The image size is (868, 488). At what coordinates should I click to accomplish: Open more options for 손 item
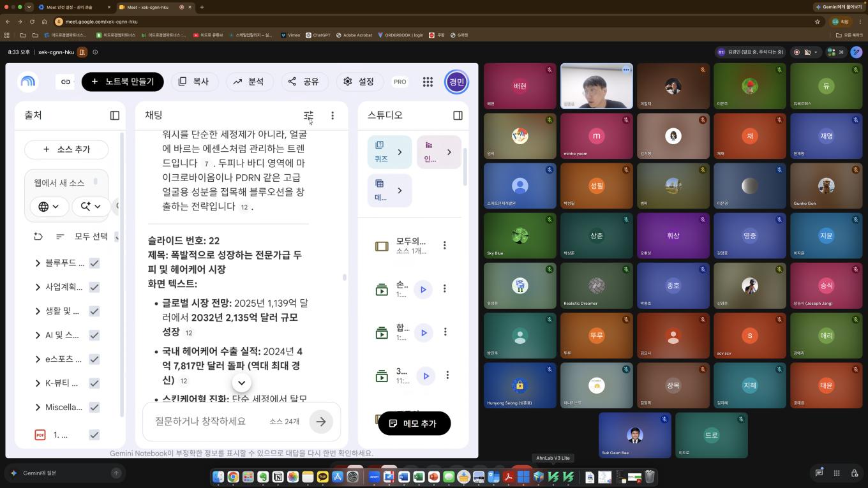[x=445, y=289]
